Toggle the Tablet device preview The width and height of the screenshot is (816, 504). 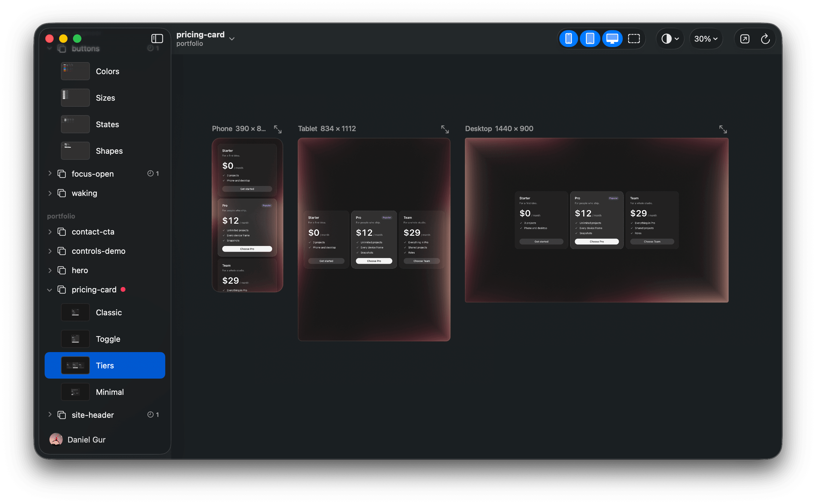590,39
